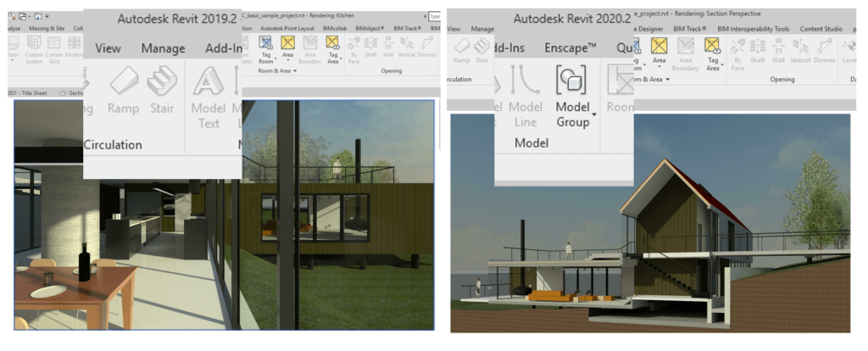Open Enscape tab in 2020.2 overlay
Screen dimensions: 868x351
(x=570, y=48)
